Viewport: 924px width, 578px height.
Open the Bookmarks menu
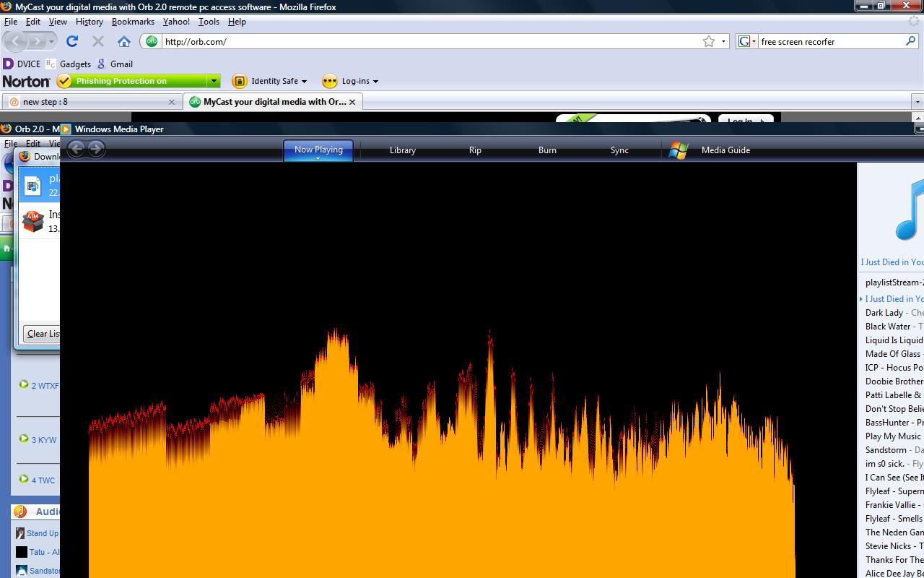(x=133, y=22)
